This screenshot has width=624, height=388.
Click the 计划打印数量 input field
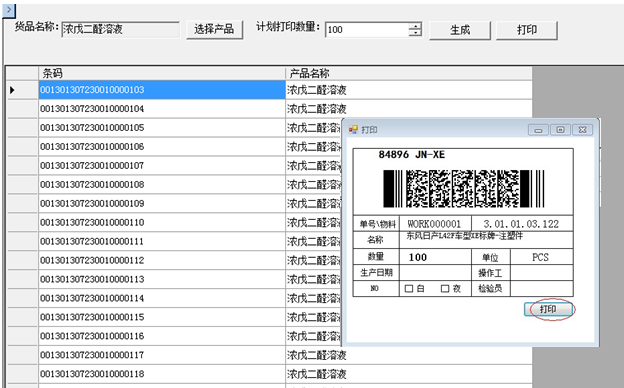tap(367, 30)
